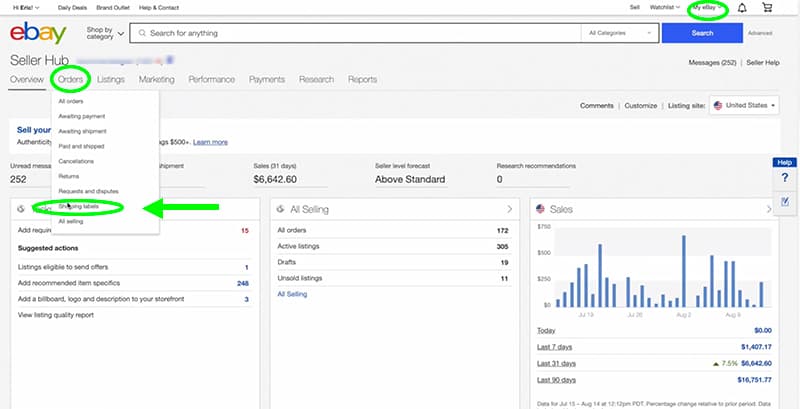Click the search magnifier icon
This screenshot has height=409, width=800.
click(141, 33)
